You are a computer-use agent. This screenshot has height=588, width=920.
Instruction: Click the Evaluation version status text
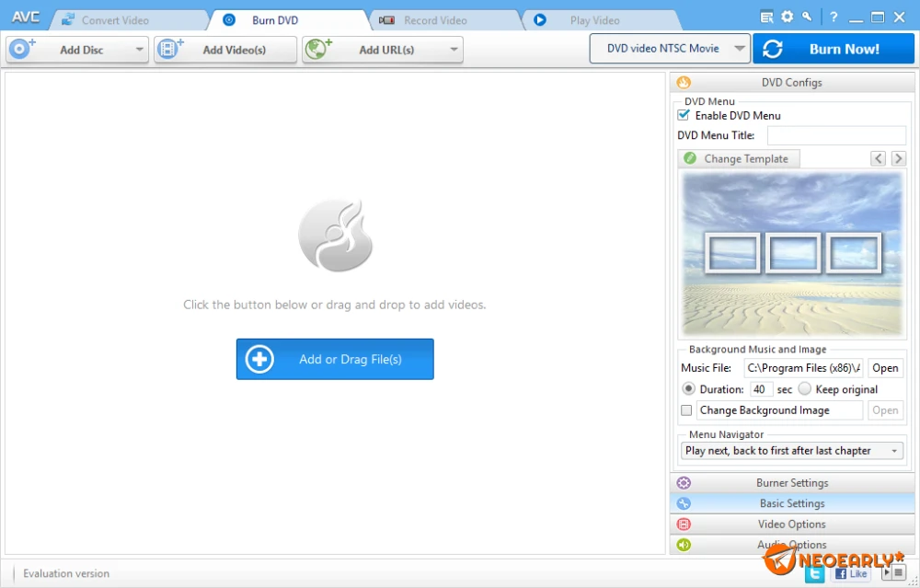point(66,573)
